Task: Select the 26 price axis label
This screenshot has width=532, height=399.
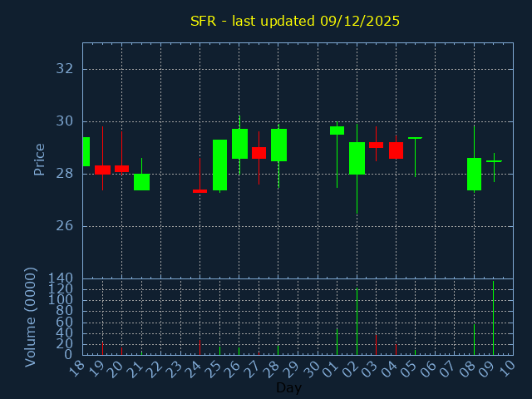Action: tap(65, 226)
